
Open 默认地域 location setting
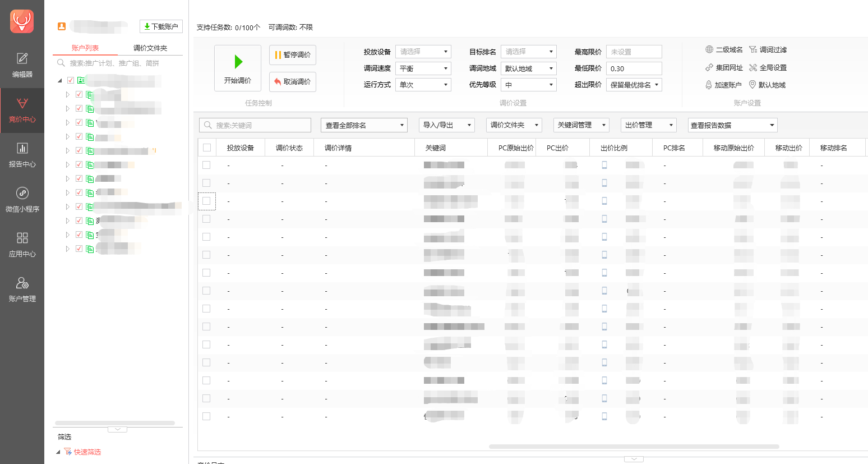pos(767,85)
